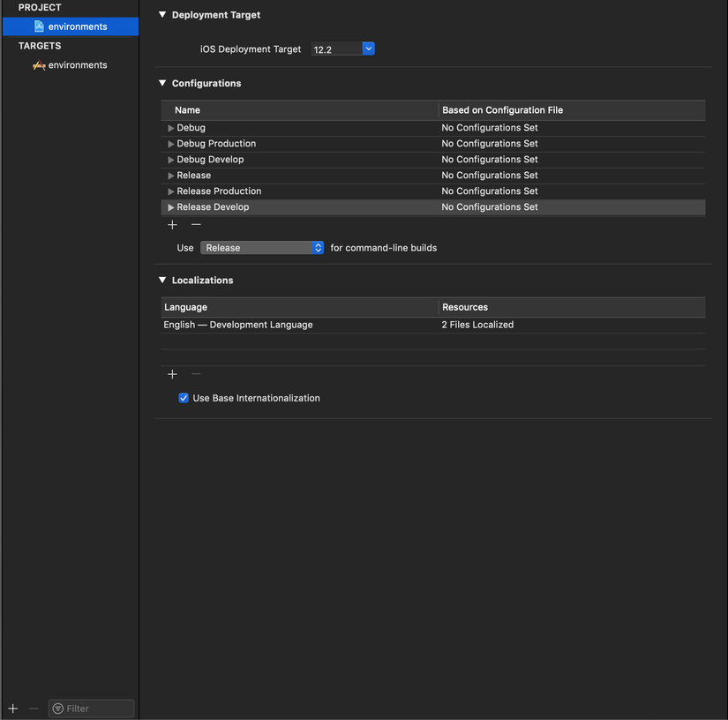
Task: Collapse the Configurations section
Action: 162,83
